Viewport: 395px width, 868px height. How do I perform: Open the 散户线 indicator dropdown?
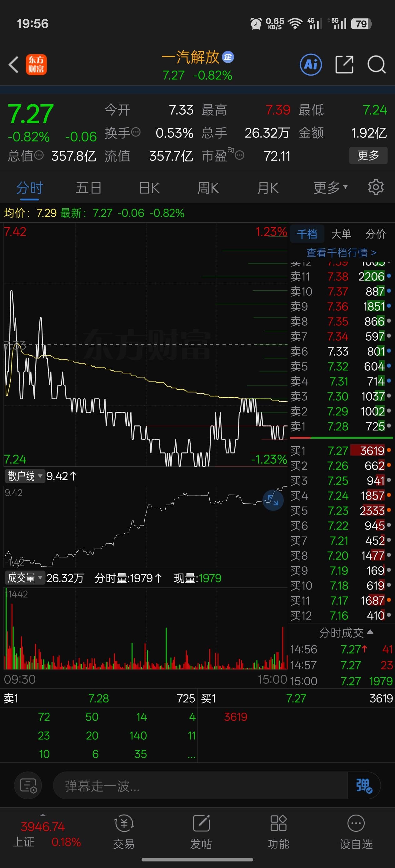(x=24, y=476)
